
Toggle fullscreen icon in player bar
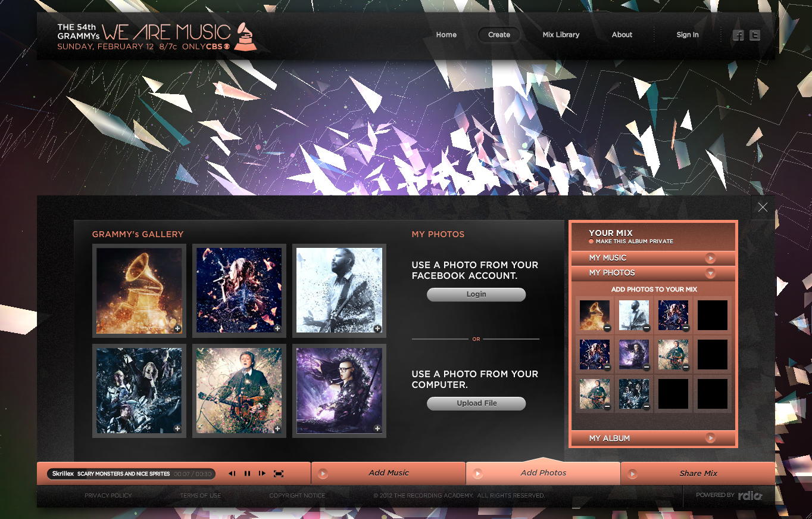pyautogui.click(x=278, y=474)
